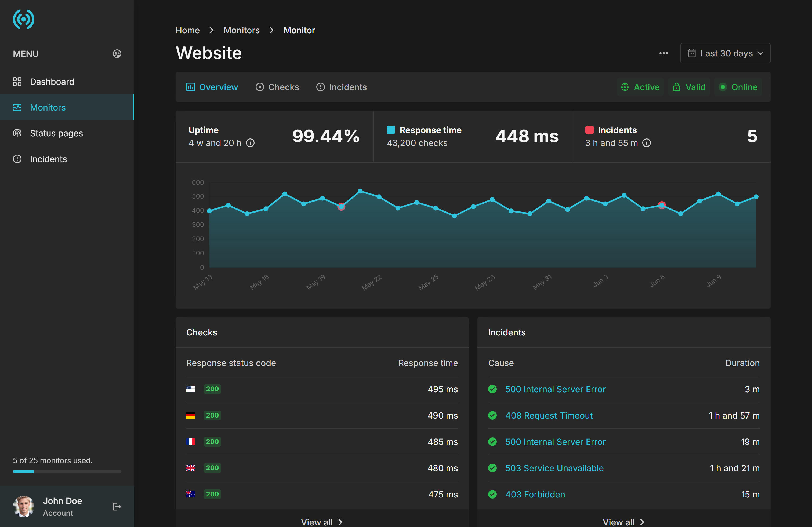The height and width of the screenshot is (527, 812).
Task: Click the info icon beside Uptime duration
Action: [251, 143]
